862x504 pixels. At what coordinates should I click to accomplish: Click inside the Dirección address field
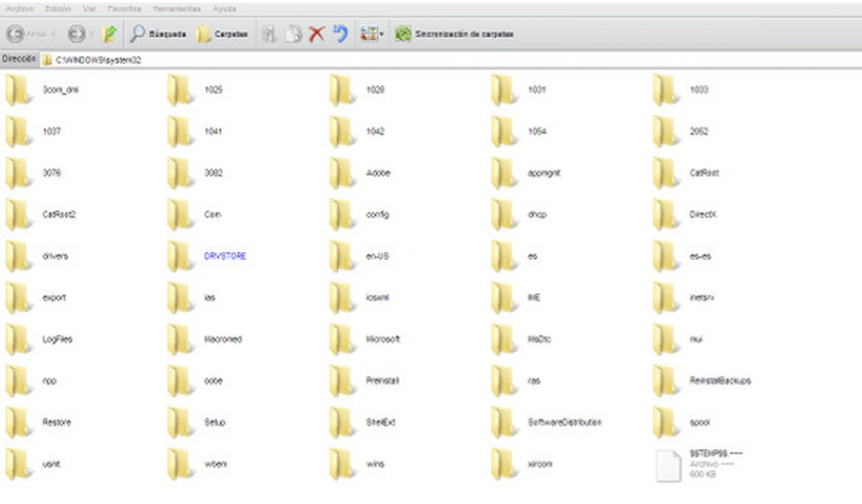[269, 59]
